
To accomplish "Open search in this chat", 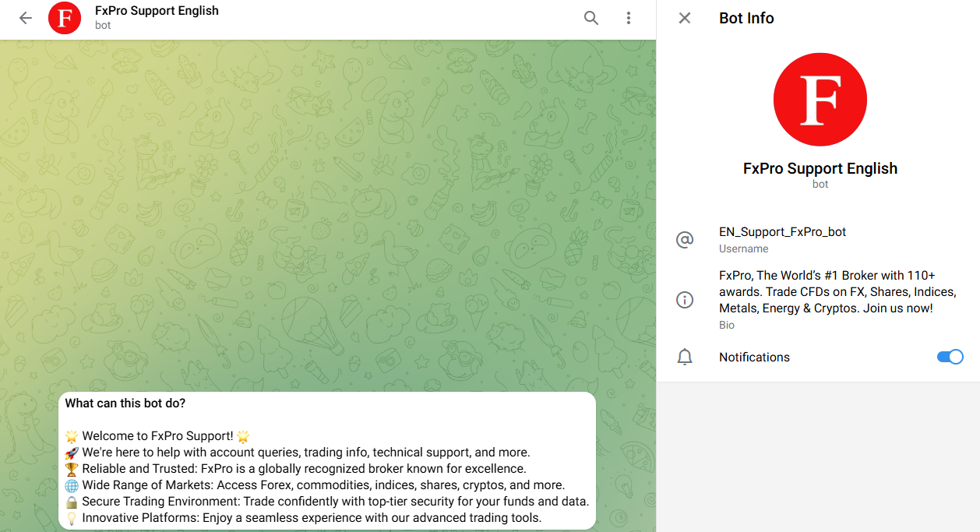I will pos(591,18).
